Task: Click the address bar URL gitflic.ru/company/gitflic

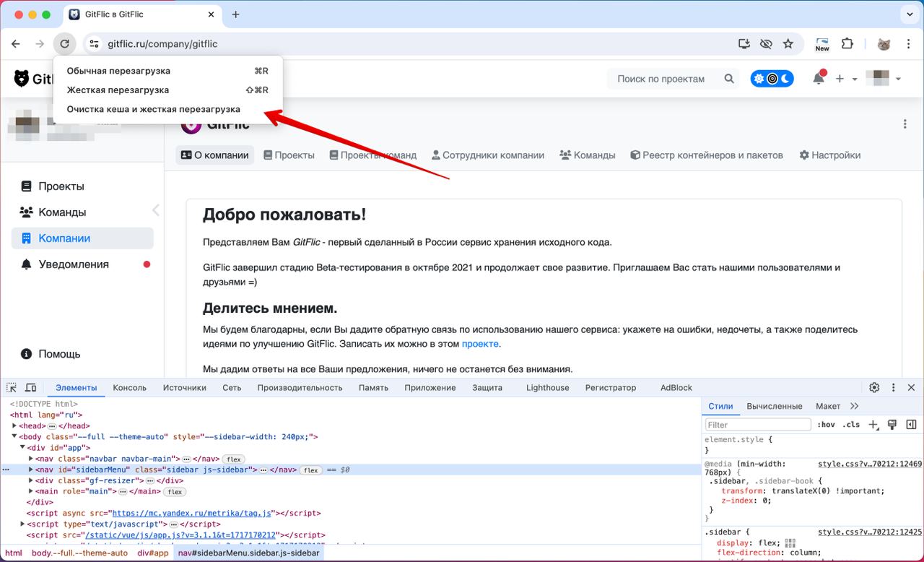Action: tap(162, 44)
